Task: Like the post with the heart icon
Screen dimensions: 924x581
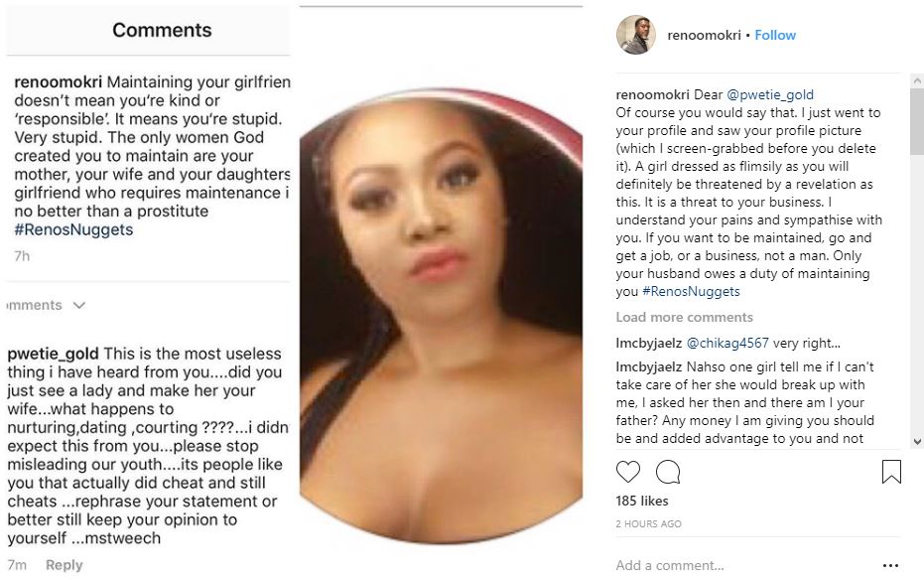Action: coord(628,471)
